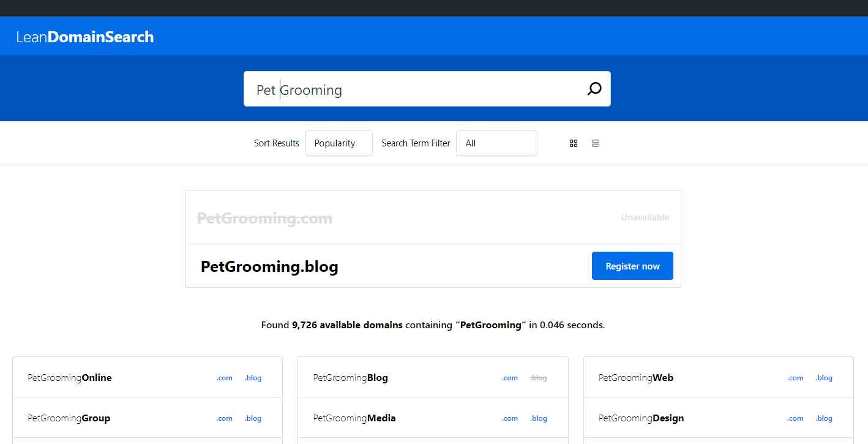Click Register now for PetGrooming.blog
This screenshot has width=868, height=444.
[x=632, y=266]
